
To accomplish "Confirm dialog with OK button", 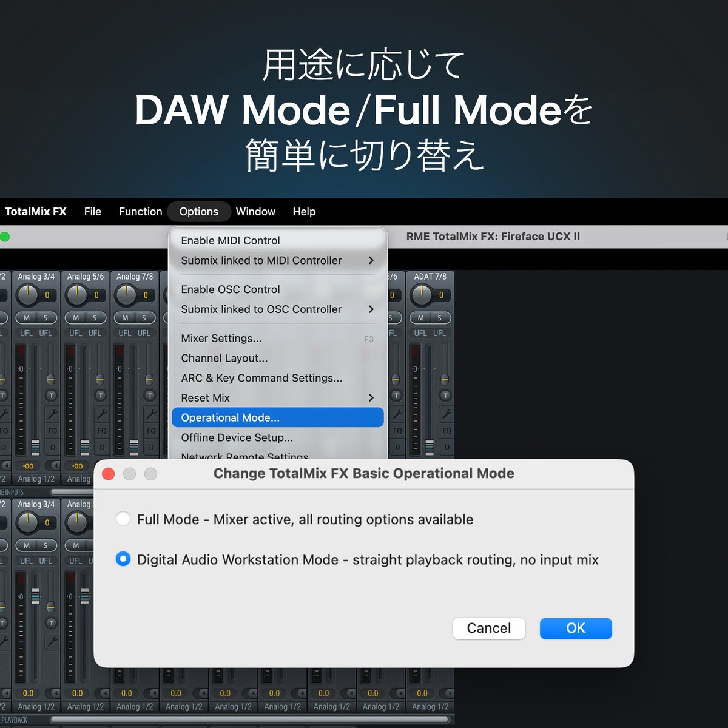I will click(x=576, y=629).
